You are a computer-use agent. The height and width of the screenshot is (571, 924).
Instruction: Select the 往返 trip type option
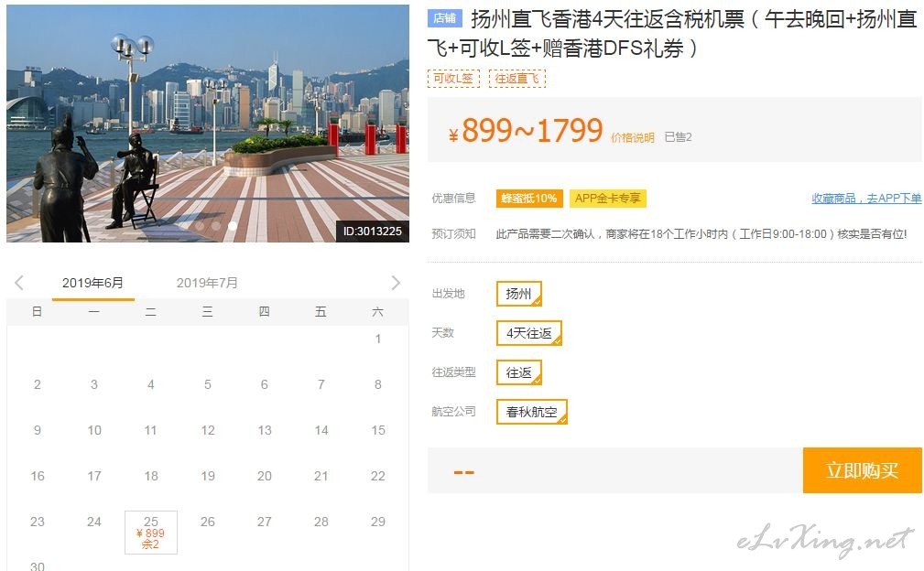[x=518, y=372]
